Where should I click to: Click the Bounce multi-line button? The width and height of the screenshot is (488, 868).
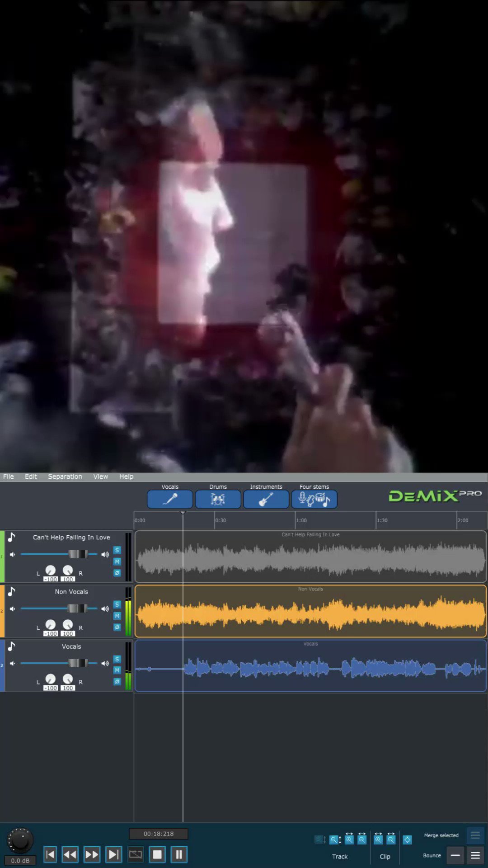[x=475, y=855]
